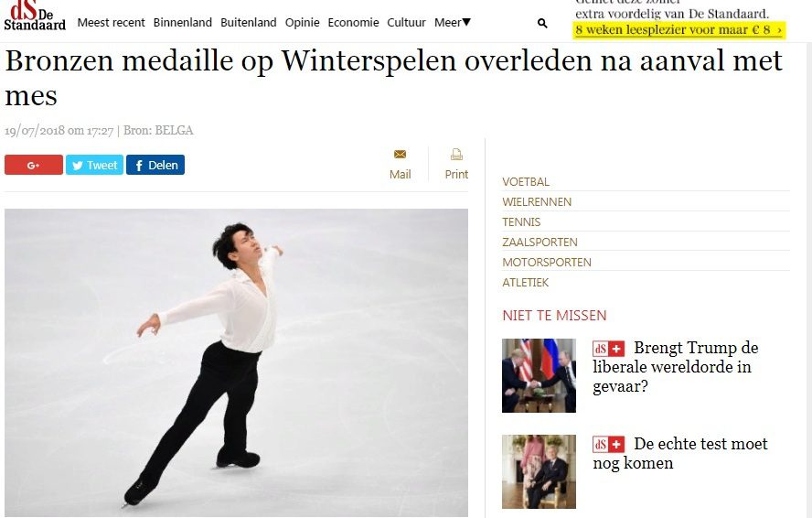
Task: Open the Buitenland section
Action: (248, 22)
